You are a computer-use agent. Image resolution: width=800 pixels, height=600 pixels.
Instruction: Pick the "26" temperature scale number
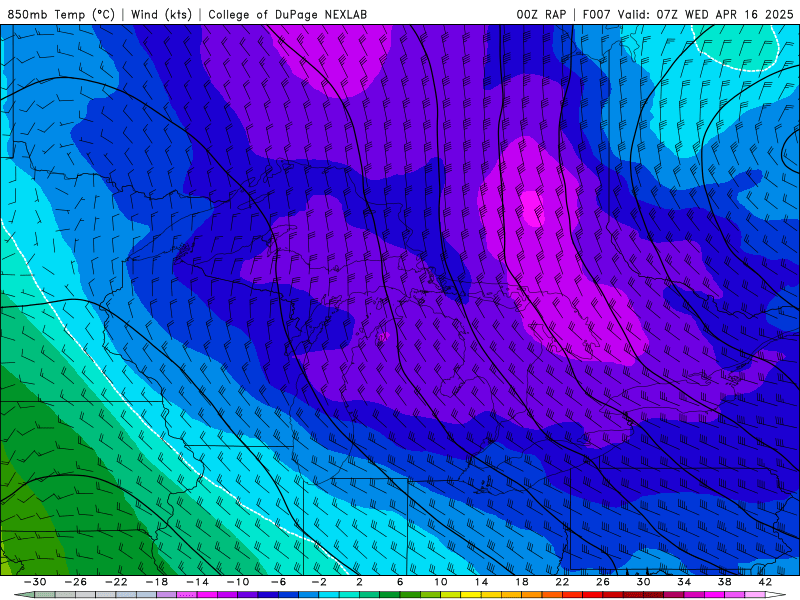603,582
